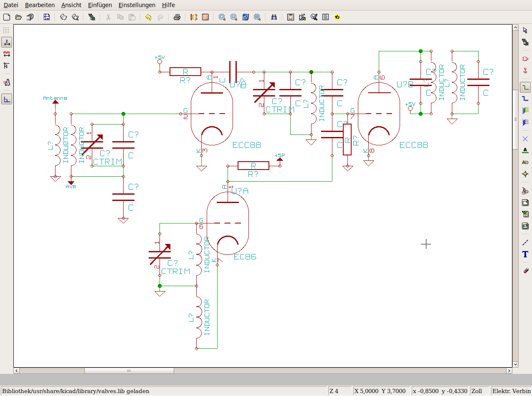Click the horizontal scrollbar thumb
Image resolution: width=532 pixels, height=396 pixels.
click(x=129, y=371)
